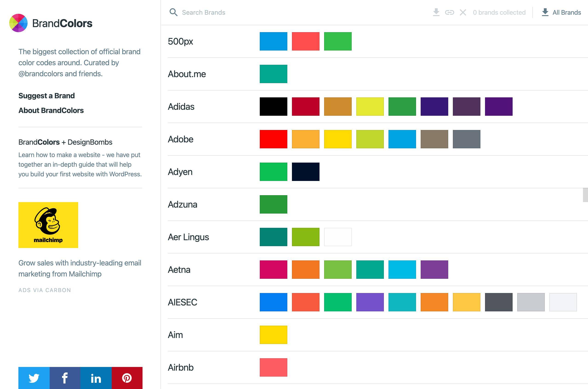Share on Facebook via the f icon
Image resolution: width=588 pixels, height=389 pixels.
coord(65,378)
